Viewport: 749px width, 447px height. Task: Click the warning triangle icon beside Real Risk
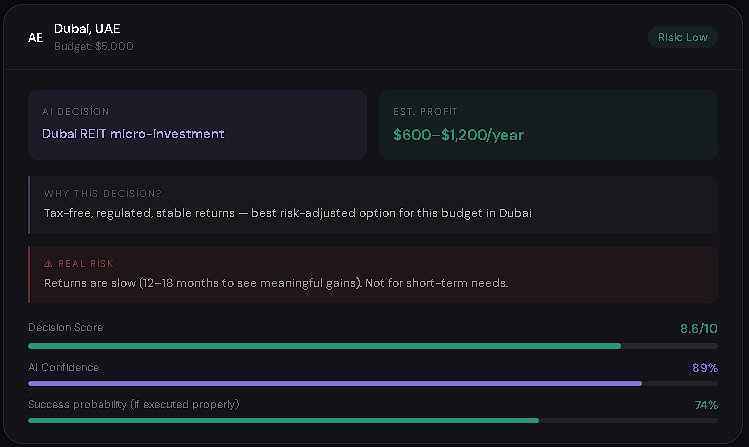click(x=48, y=264)
